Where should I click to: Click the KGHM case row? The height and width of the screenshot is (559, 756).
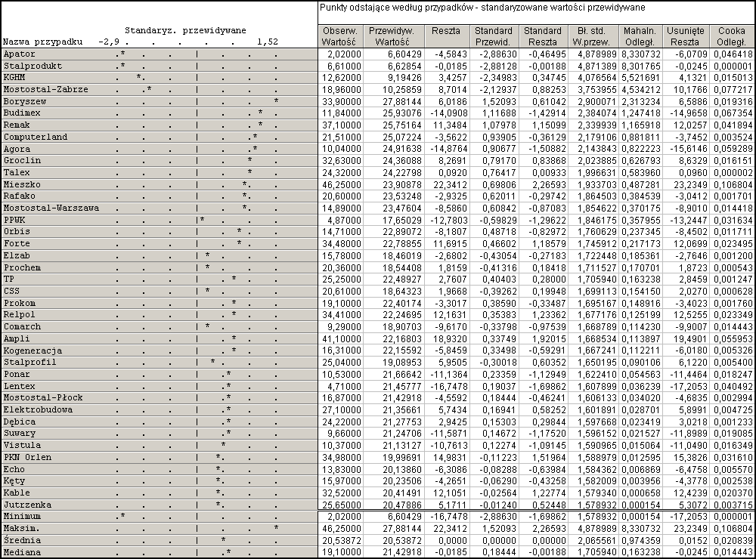click(159, 78)
